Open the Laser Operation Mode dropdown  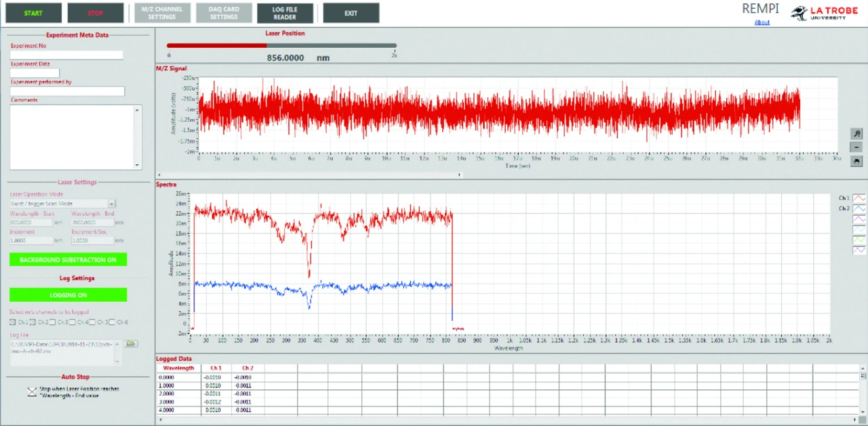(112, 204)
